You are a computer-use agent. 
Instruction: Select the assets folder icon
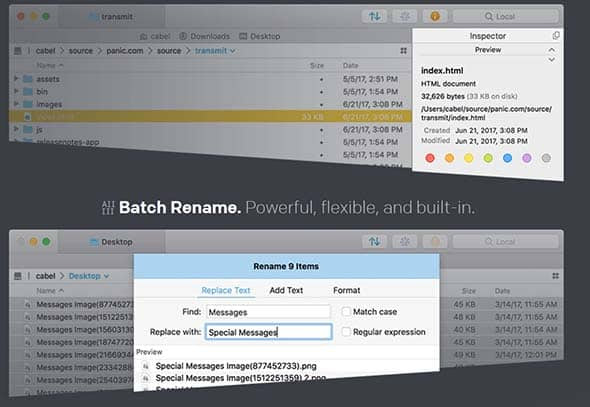[x=27, y=79]
